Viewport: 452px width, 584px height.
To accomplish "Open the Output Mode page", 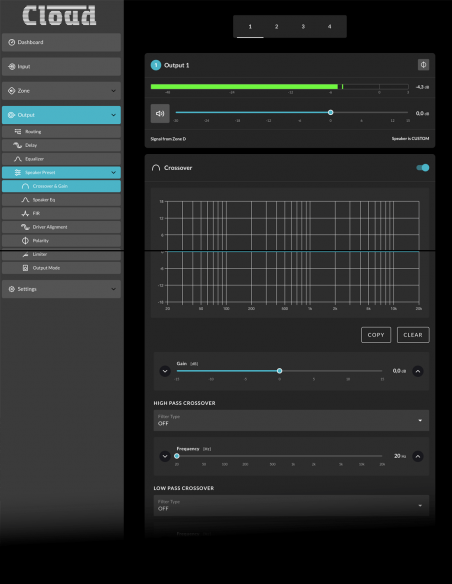I will point(61,268).
